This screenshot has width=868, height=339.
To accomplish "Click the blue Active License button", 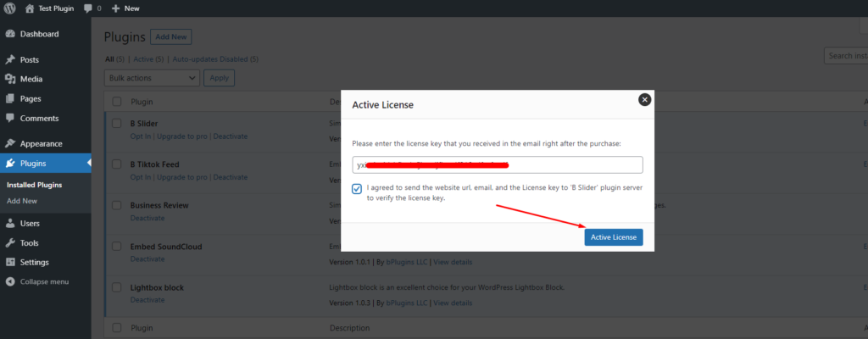I will pyautogui.click(x=614, y=237).
